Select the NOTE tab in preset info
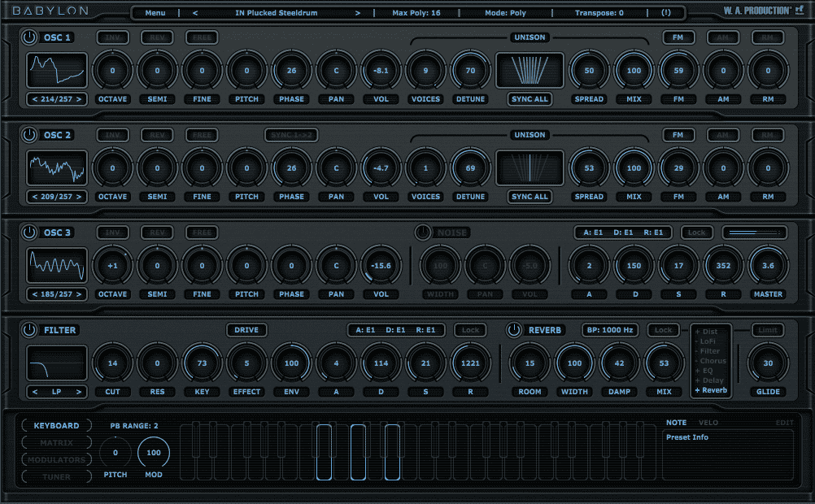Screen dimensions: 815x504 676,423
